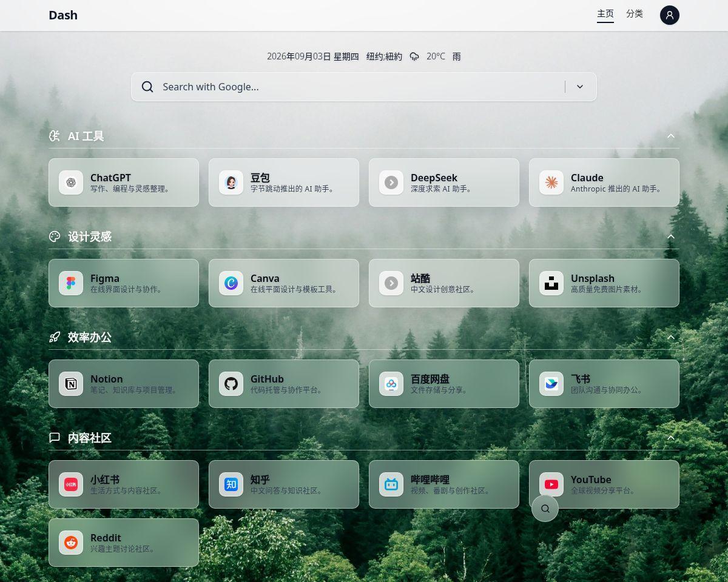This screenshot has height=582, width=728.
Task: Click the 效率办公 rocket icon
Action: pyautogui.click(x=55, y=337)
